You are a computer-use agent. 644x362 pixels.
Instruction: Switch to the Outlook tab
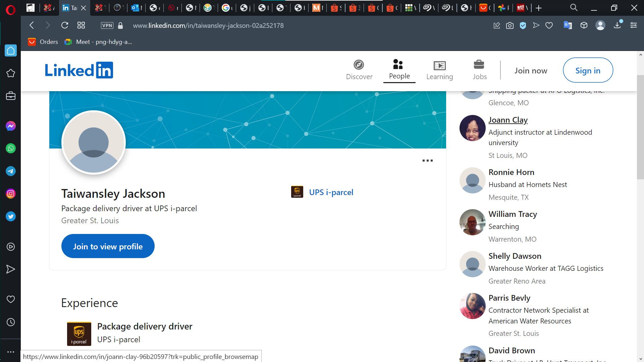[x=137, y=8]
